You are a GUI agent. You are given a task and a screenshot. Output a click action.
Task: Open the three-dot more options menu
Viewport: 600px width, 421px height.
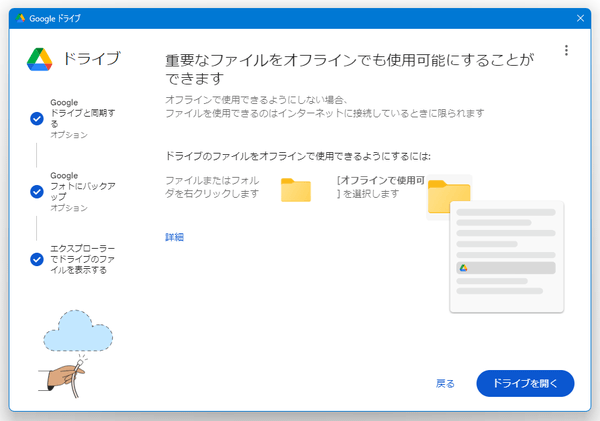coord(566,50)
